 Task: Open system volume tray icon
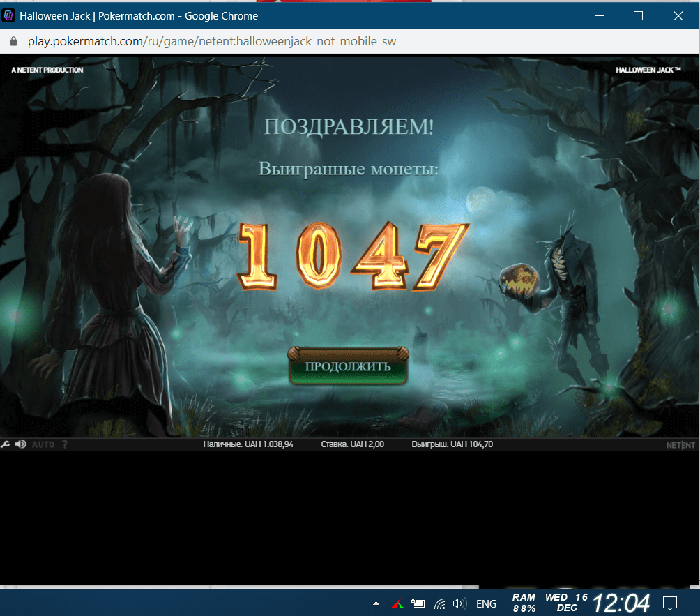click(459, 604)
